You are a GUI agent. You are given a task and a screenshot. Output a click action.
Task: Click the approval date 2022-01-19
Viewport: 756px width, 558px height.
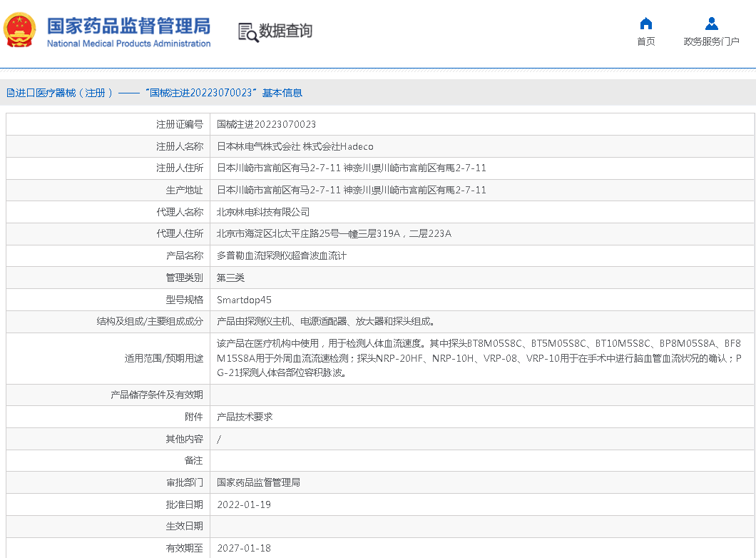click(244, 504)
